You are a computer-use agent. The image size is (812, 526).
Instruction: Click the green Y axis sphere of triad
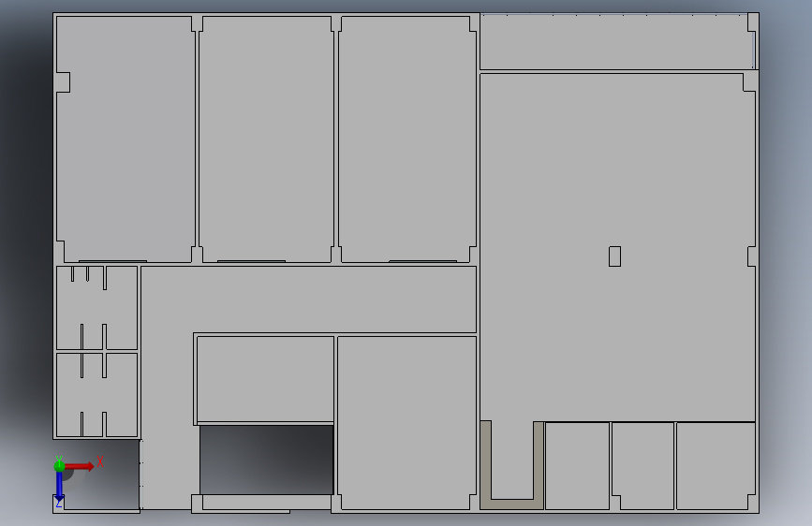pos(59,466)
